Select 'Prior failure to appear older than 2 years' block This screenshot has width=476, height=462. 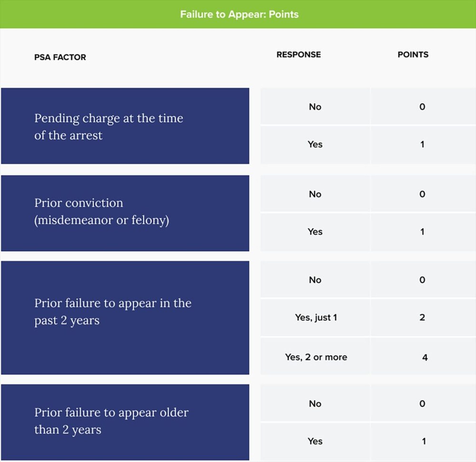pos(125,422)
